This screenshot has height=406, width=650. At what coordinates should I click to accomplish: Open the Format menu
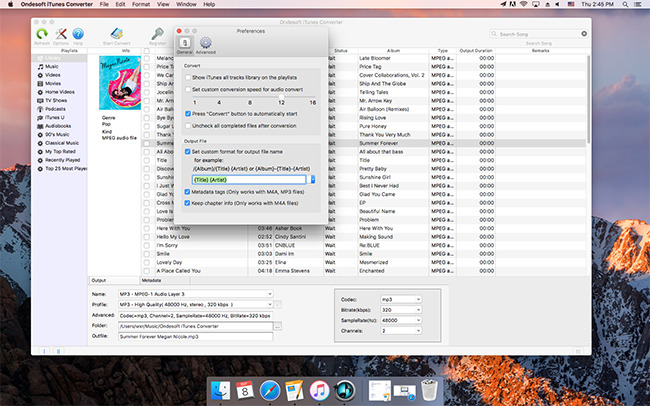(141, 4)
